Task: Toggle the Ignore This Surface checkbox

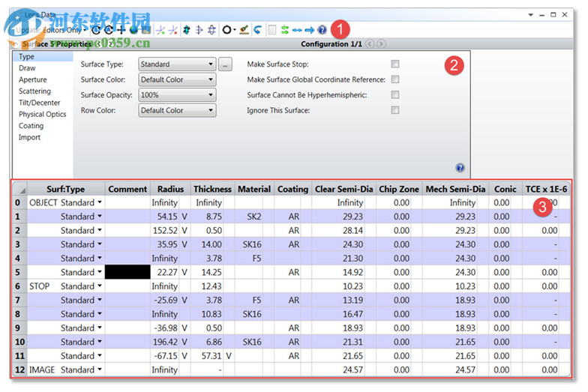Action: (x=395, y=110)
